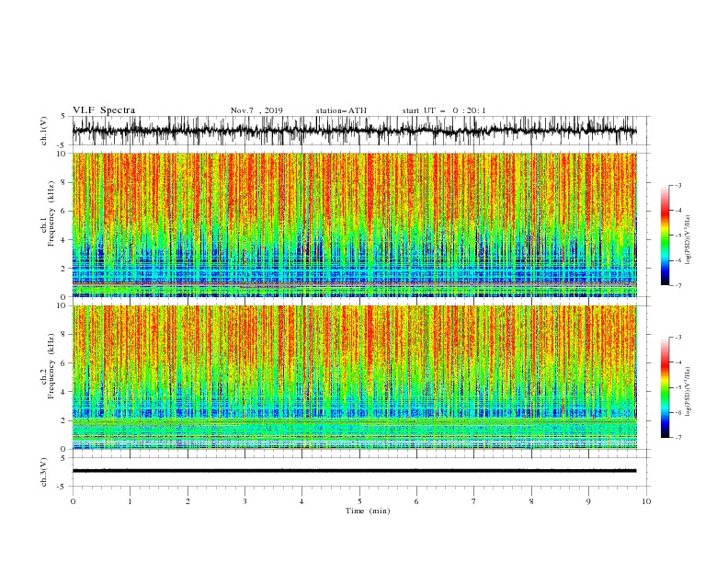Click the "ch.1(V)" waveform axis label
The image size is (728, 563).
click(x=44, y=131)
